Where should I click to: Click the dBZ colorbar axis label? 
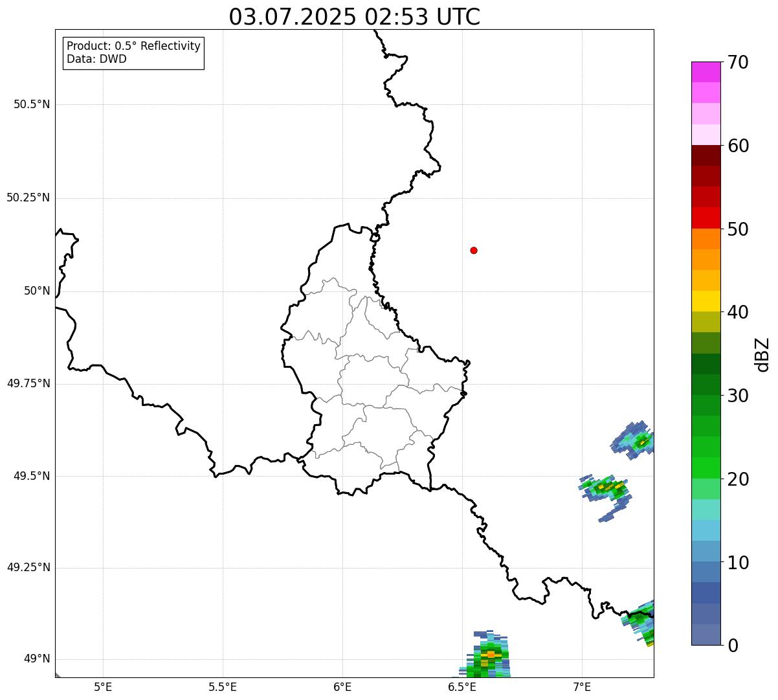762,354
